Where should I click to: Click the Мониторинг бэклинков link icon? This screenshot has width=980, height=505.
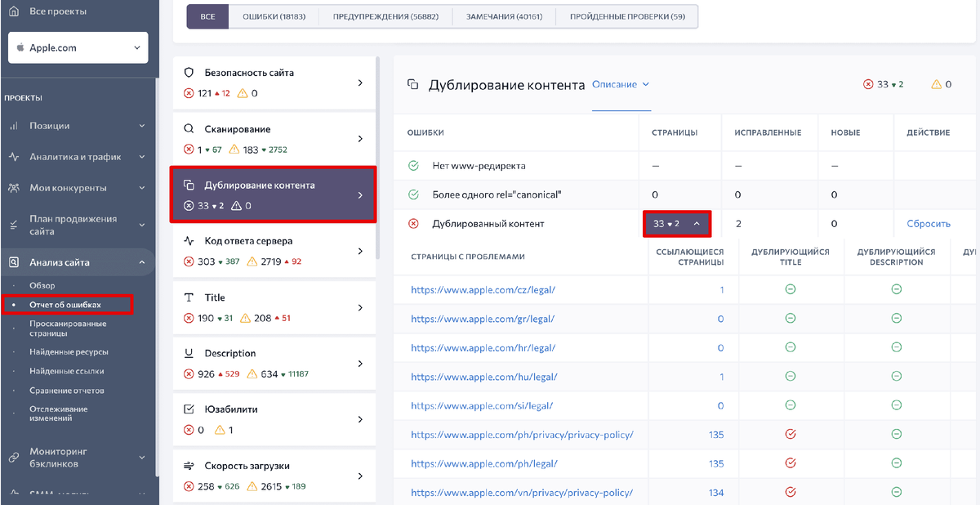[x=14, y=458]
